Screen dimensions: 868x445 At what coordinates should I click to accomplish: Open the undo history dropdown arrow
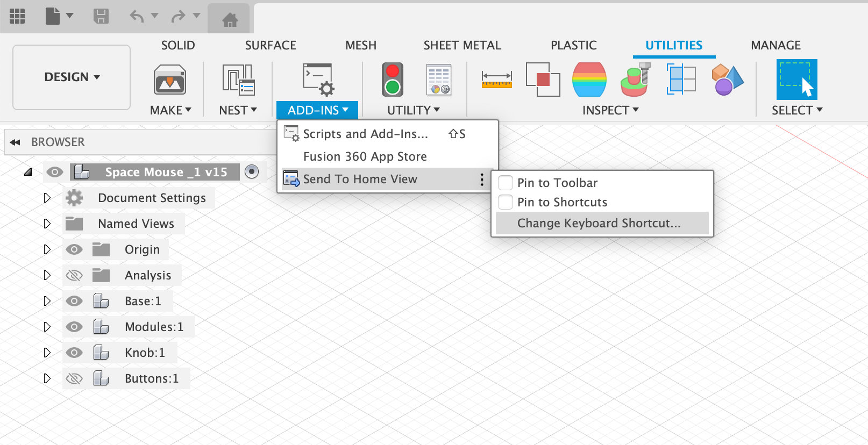tap(155, 16)
